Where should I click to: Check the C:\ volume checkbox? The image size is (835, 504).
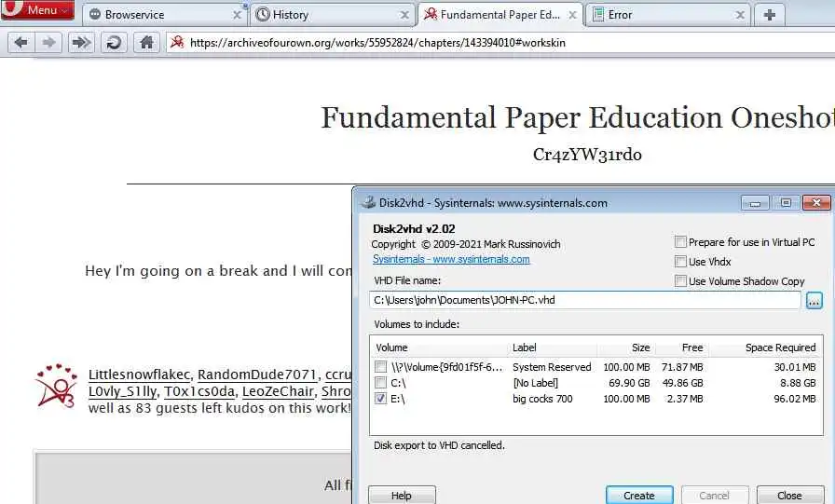pyautogui.click(x=381, y=383)
